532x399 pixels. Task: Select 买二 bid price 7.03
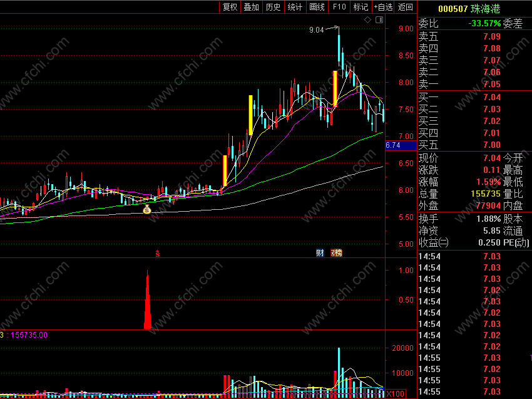point(491,110)
